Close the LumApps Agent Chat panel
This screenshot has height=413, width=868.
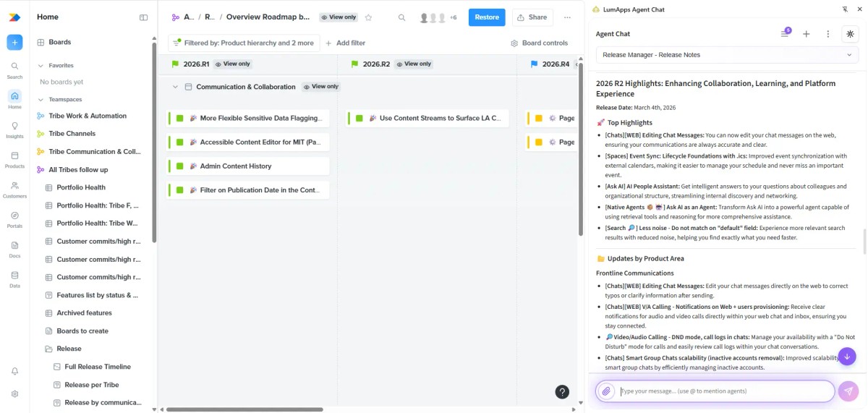[859, 9]
